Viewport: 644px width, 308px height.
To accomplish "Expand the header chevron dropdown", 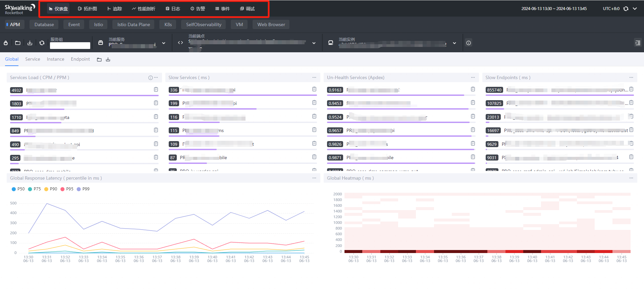I will [x=635, y=9].
